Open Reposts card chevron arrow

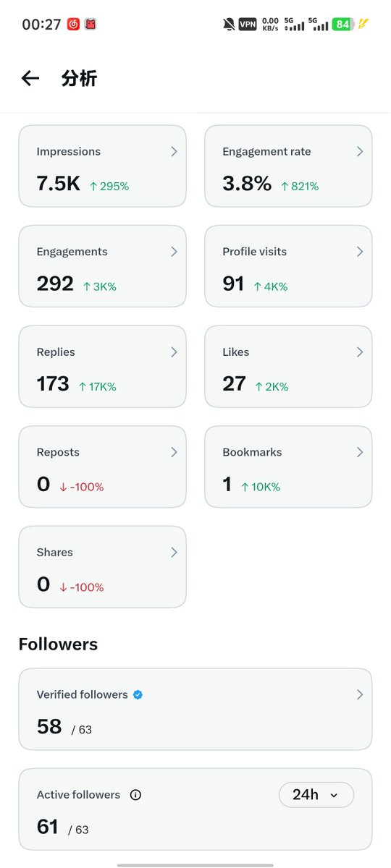click(x=174, y=452)
